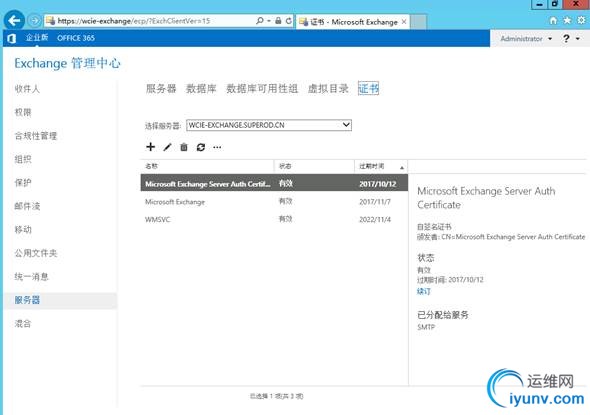The image size is (590, 415).
Task: Open the Administrator account dropdown
Action: pos(526,38)
